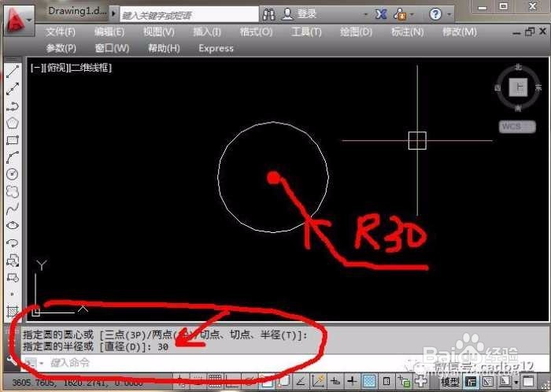Open the Help question mark icon
Screen dimensions: 551x392
pos(435,14)
